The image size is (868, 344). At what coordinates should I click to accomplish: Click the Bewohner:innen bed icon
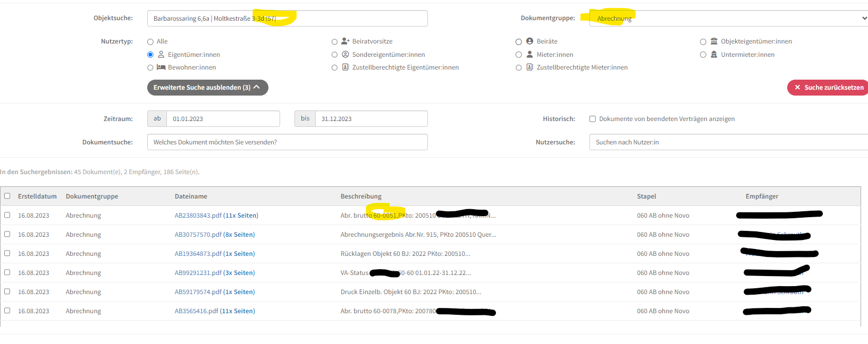161,67
